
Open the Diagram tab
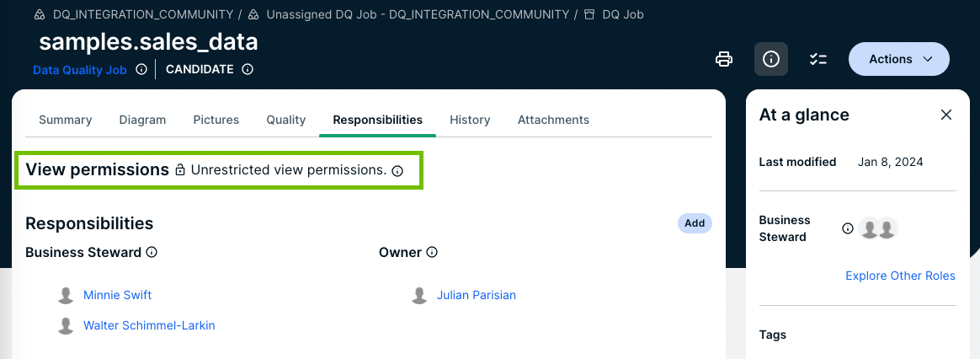tap(142, 120)
